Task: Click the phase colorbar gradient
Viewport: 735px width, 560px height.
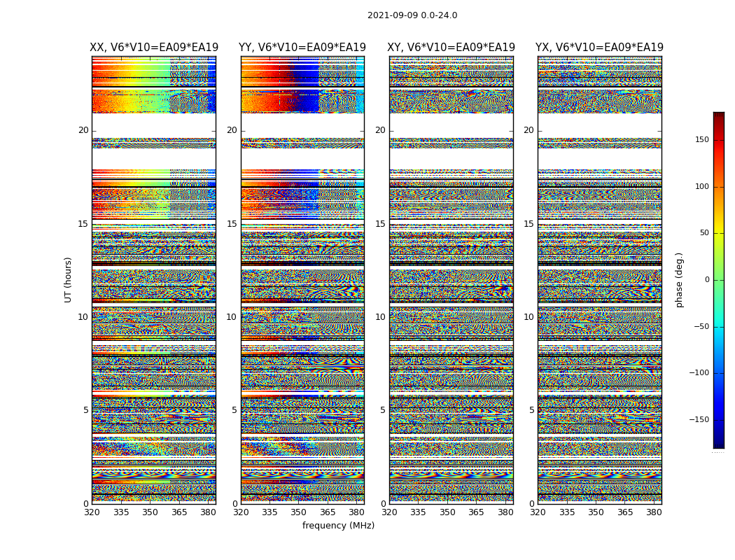Action: coord(719,280)
